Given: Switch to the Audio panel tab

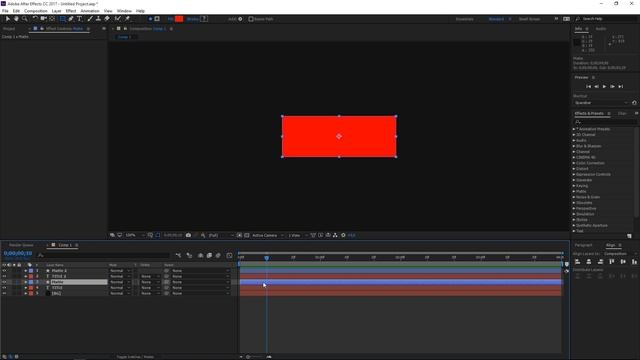Looking at the screenshot, I should [x=600, y=29].
